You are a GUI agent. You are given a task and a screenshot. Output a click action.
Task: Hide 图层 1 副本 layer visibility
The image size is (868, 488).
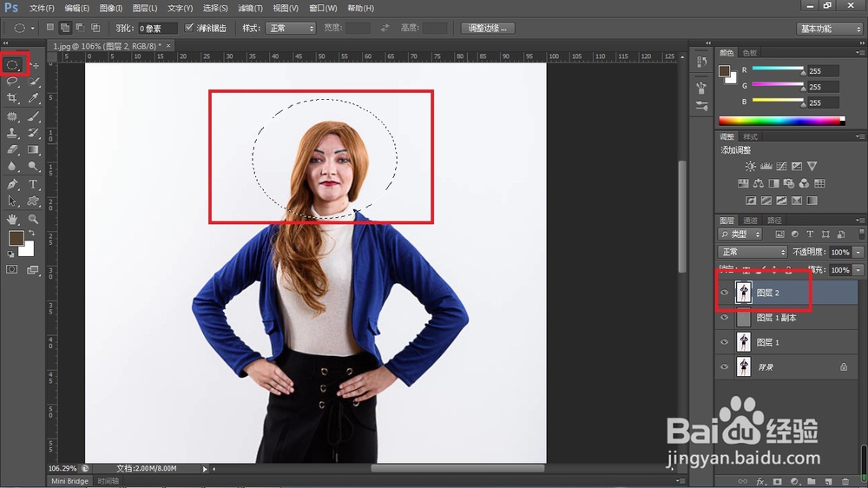tap(724, 318)
